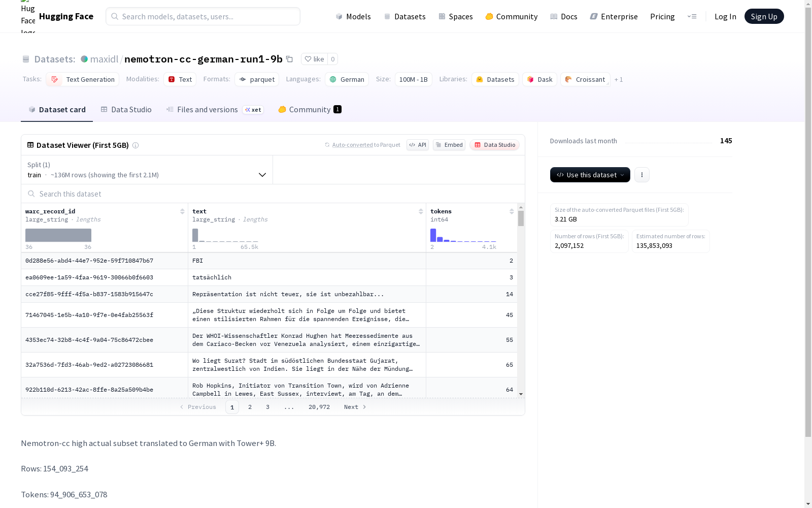Switch to the Dataset card tab
This screenshot has height=508, width=812.
coord(57,109)
